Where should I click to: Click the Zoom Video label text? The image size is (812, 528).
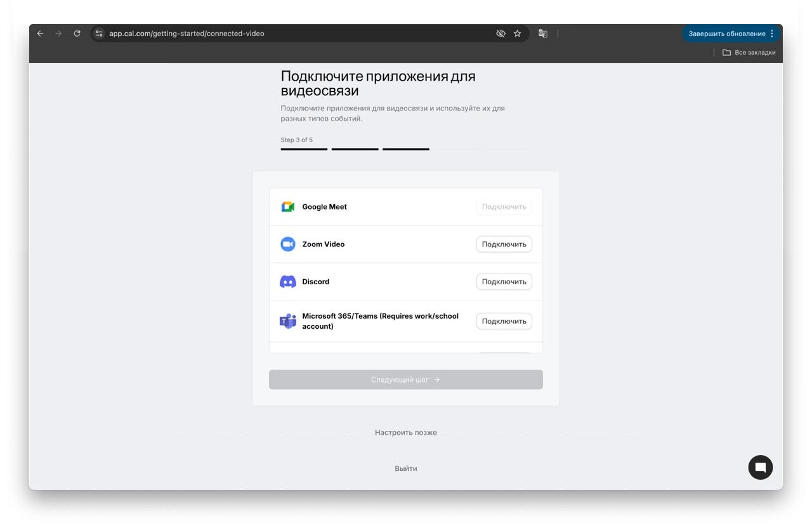(x=324, y=244)
